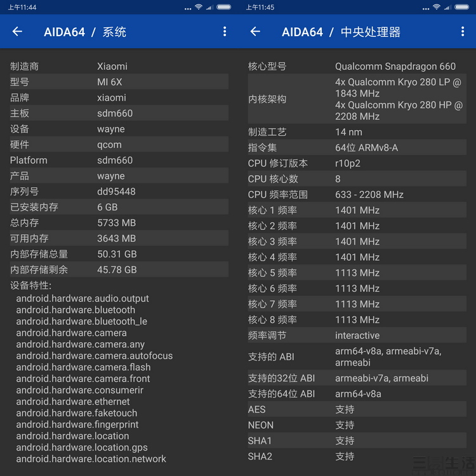Tap the CPU 频率范围 633 - 2208 MHz row
476x476 pixels.
(x=357, y=194)
